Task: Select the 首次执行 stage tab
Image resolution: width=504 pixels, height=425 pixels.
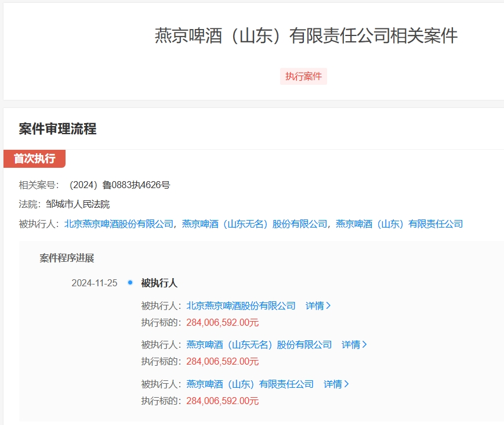Action: [x=34, y=159]
